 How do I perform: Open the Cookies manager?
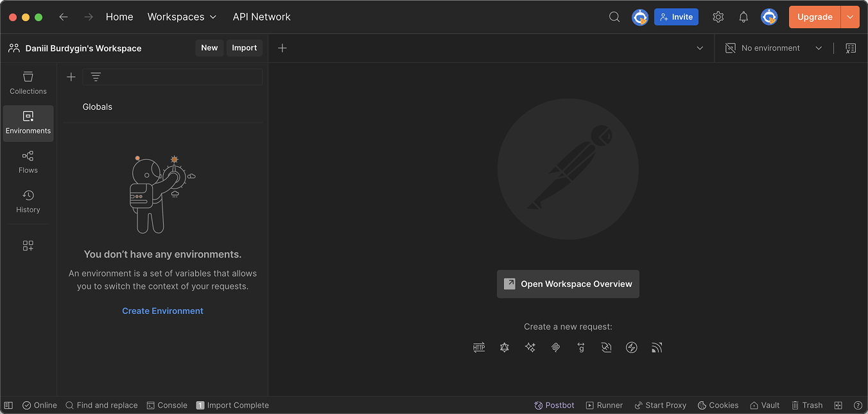click(x=718, y=405)
